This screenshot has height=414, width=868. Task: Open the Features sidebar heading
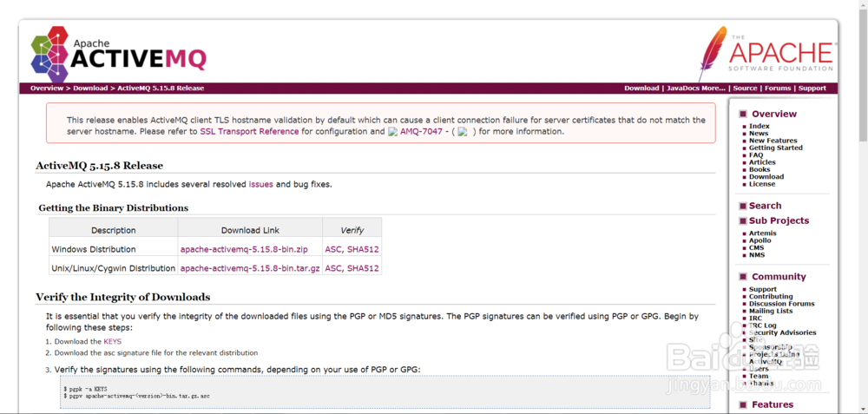(773, 404)
